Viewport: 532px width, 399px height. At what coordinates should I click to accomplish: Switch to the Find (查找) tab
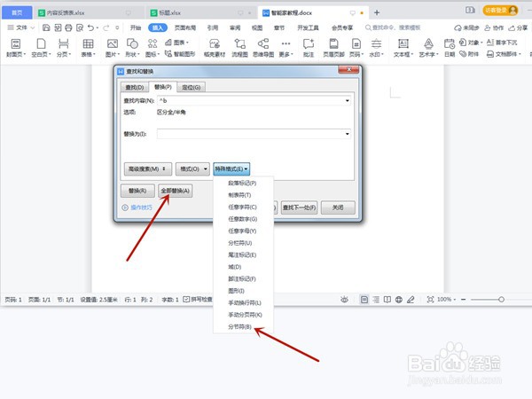tap(135, 88)
